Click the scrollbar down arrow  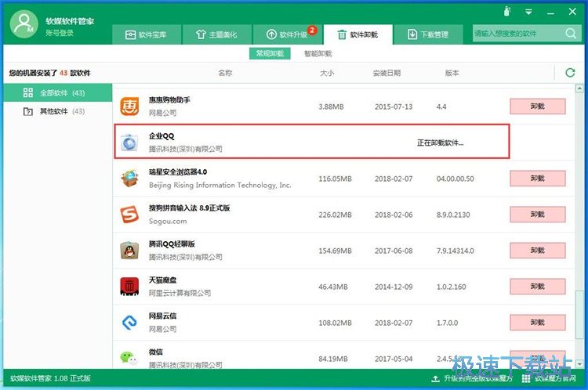click(x=579, y=364)
